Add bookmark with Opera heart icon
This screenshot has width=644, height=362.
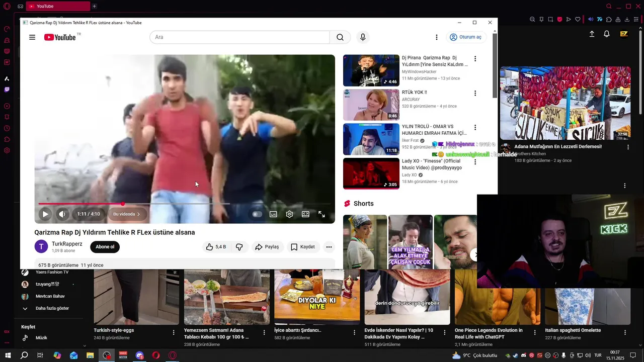(x=578, y=20)
